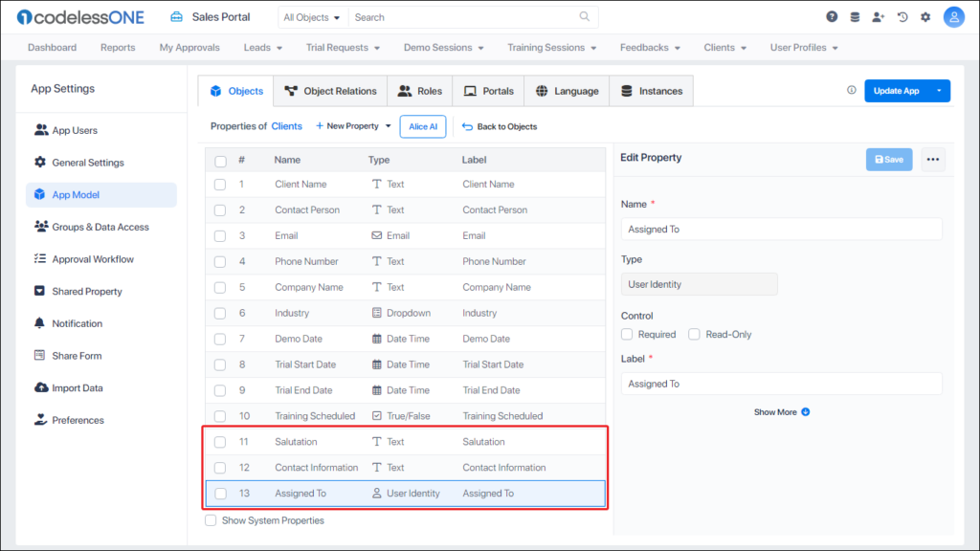The width and height of the screenshot is (980, 551).
Task: Go to Dashboard
Action: (52, 48)
